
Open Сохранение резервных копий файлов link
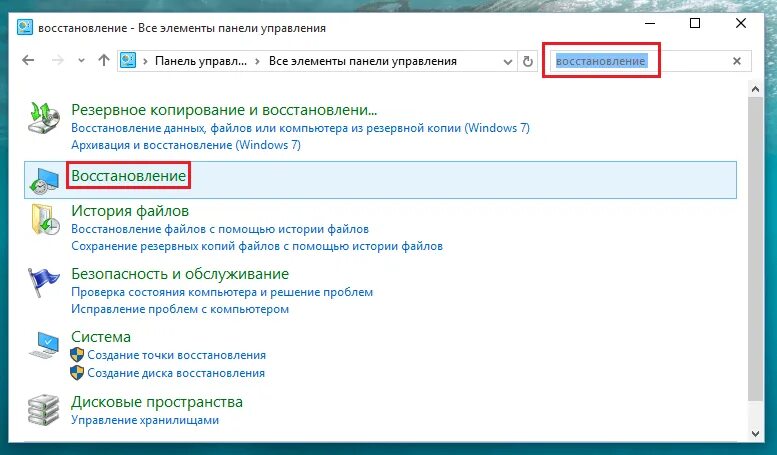257,246
